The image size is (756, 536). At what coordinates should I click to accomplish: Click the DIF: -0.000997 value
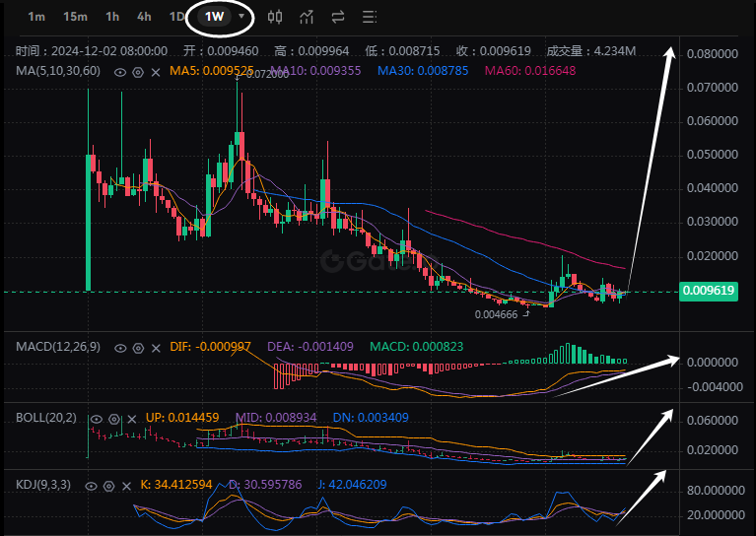[210, 347]
